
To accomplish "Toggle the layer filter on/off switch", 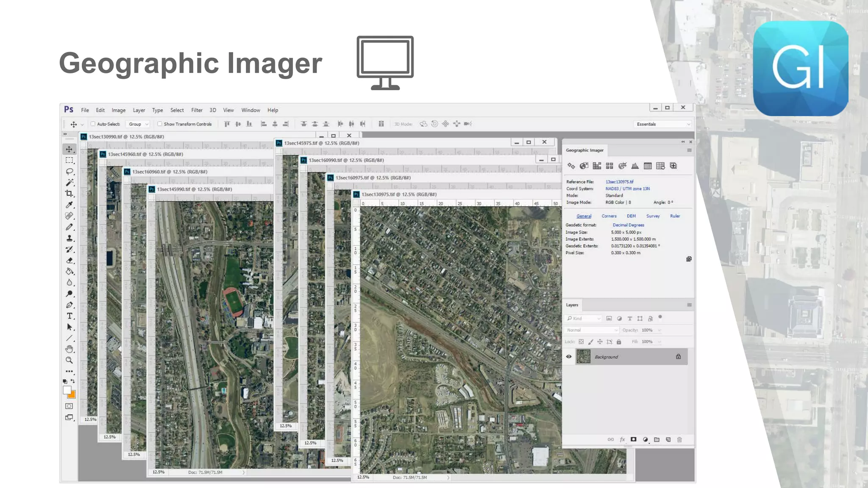I will [660, 317].
